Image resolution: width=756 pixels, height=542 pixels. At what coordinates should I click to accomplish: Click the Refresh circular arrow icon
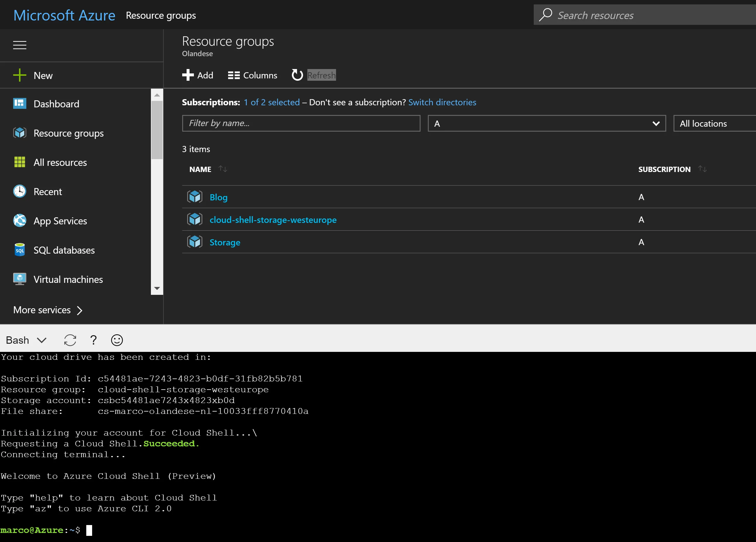(x=297, y=75)
